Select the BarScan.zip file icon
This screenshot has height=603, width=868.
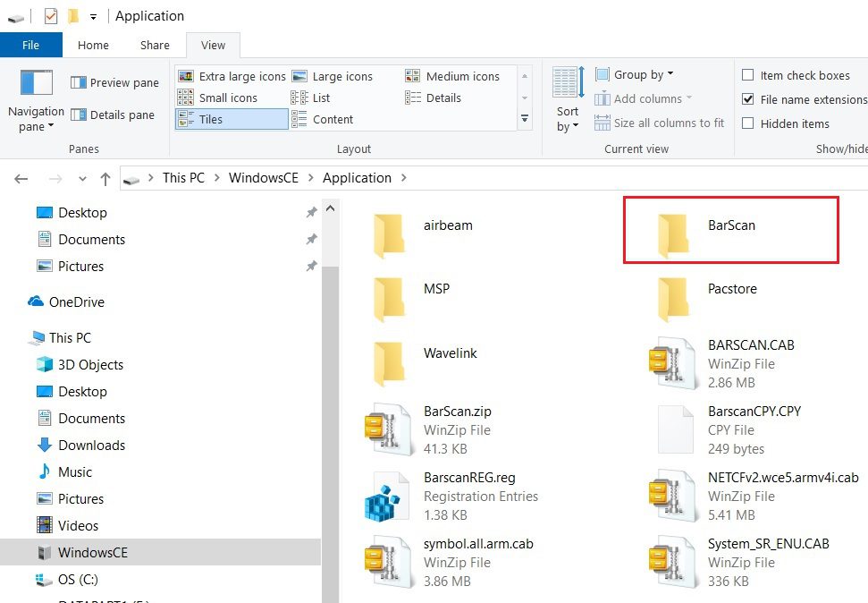tap(388, 429)
